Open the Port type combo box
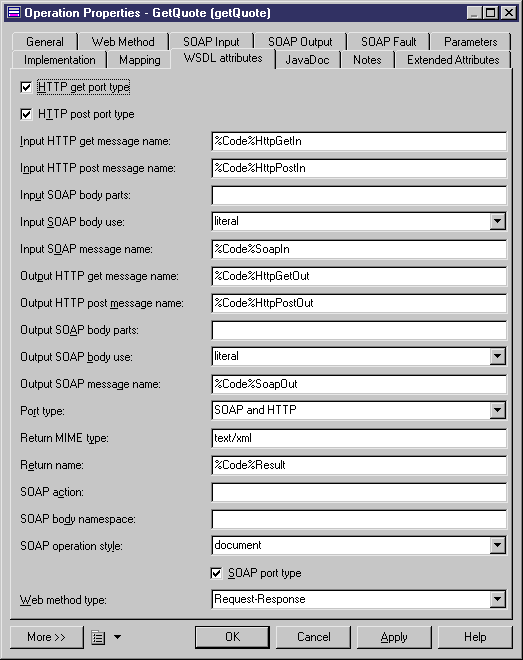Viewport: 523px width, 660px height. point(497,410)
